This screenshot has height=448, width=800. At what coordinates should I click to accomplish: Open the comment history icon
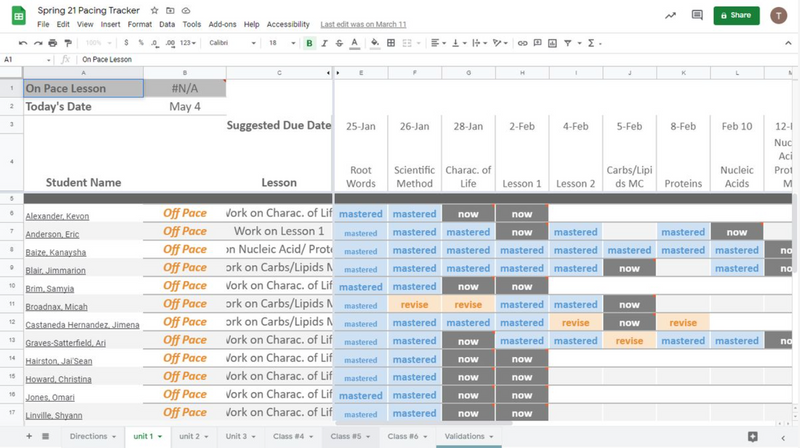tap(697, 15)
